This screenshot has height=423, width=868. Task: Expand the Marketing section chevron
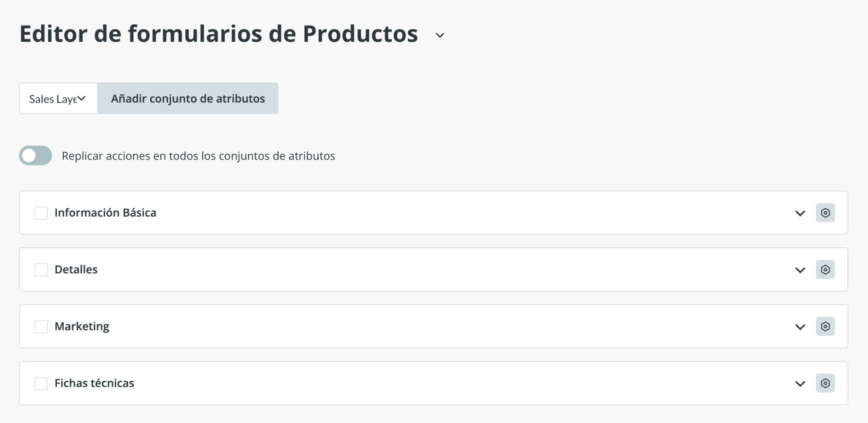click(800, 326)
